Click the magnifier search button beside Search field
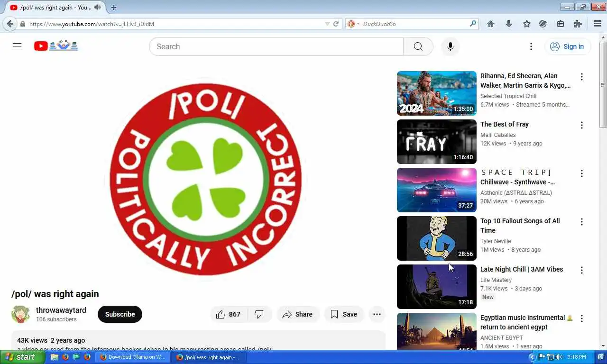 point(418,46)
